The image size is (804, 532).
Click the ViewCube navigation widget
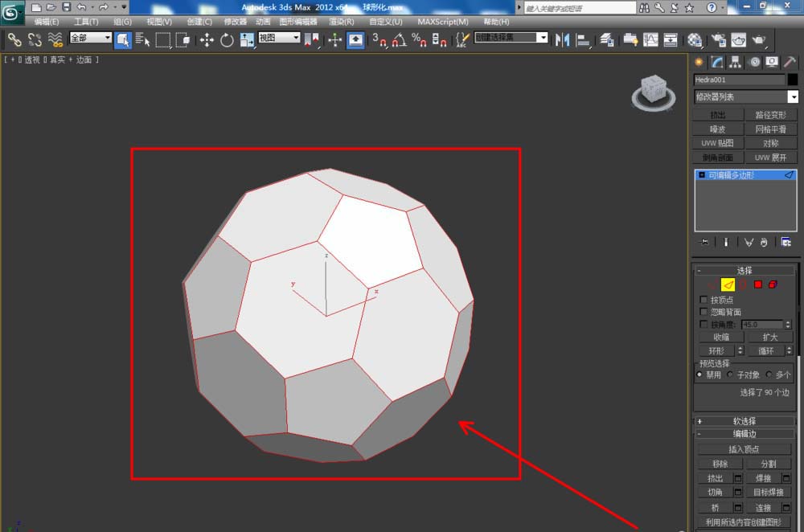coord(653,92)
